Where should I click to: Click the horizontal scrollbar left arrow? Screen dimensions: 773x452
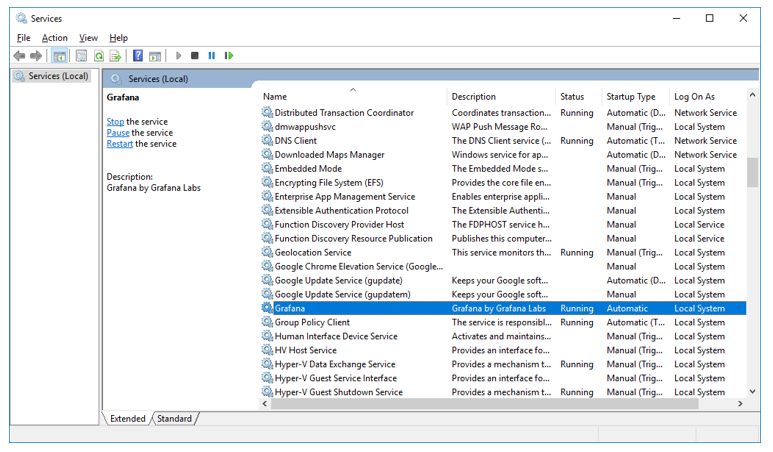265,404
